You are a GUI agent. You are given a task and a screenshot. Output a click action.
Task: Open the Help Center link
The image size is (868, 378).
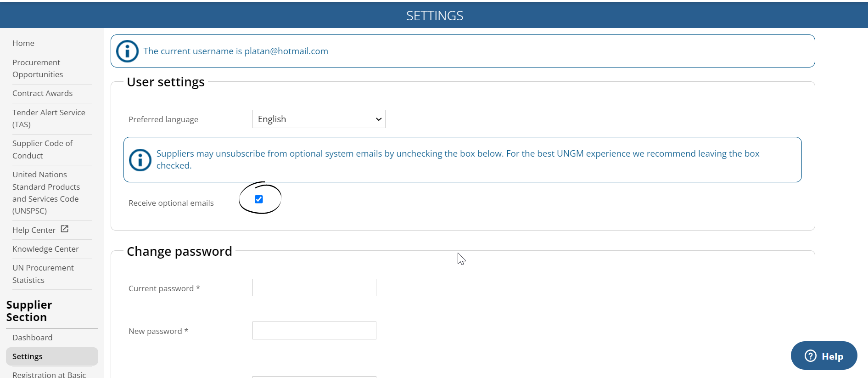tap(34, 230)
